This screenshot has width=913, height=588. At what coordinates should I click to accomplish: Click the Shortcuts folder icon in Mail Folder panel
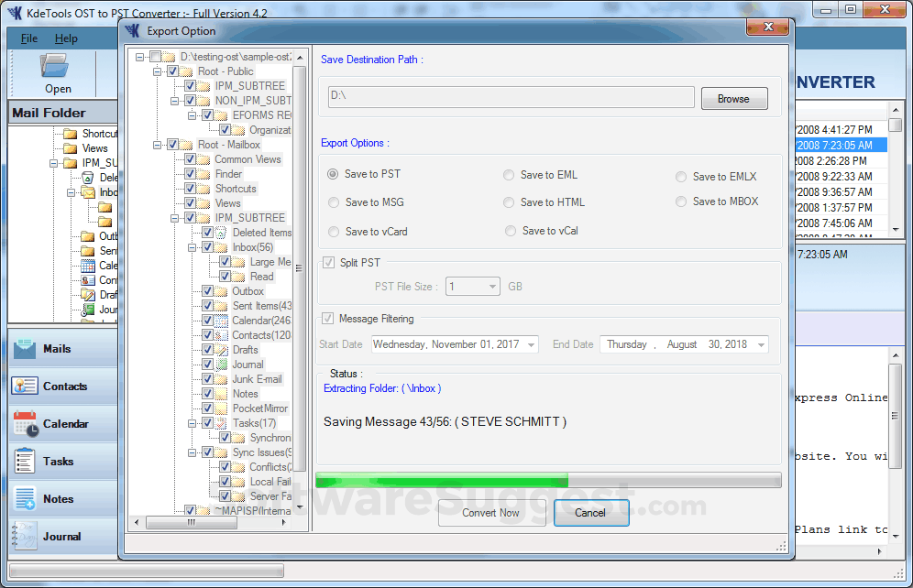pyautogui.click(x=70, y=134)
